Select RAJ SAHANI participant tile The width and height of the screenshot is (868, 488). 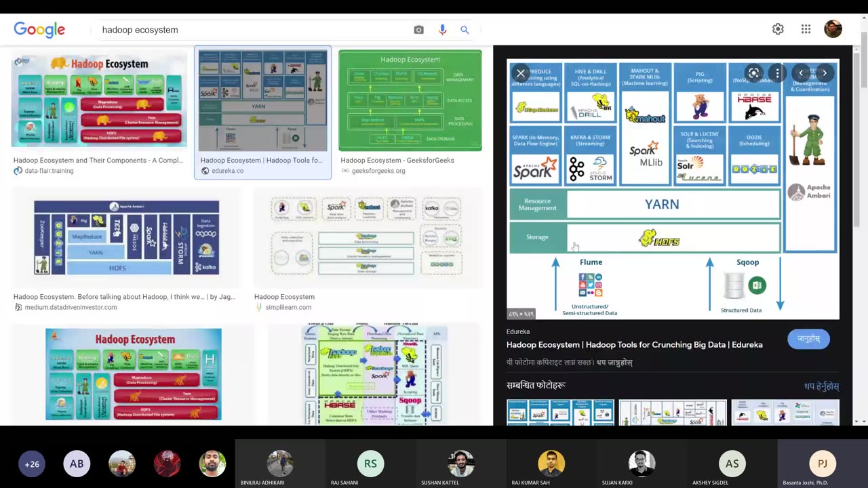pos(370,464)
